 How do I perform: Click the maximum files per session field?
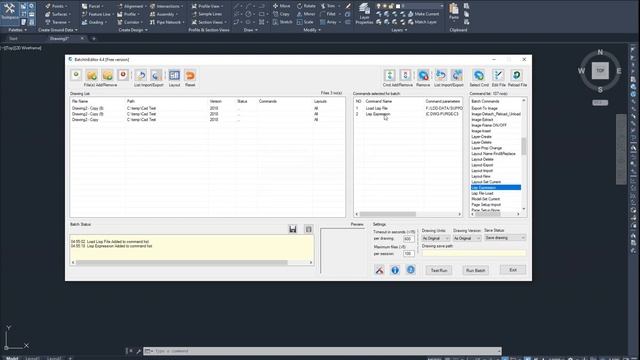click(409, 254)
